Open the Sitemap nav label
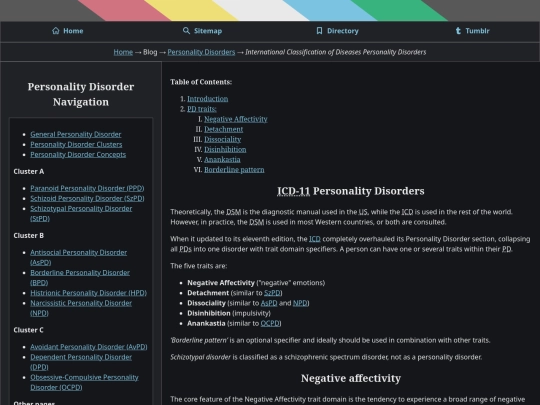Screen dimensions: 540x405 [x=208, y=31]
